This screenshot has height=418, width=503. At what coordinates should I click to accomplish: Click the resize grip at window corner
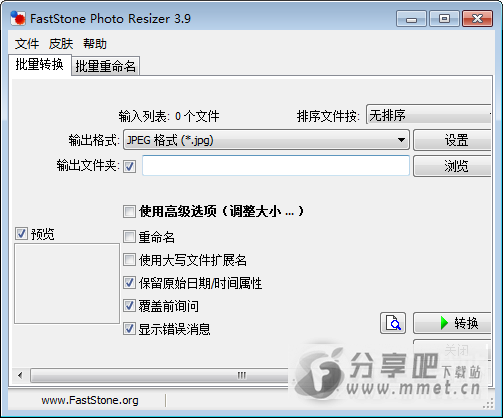pyautogui.click(x=488, y=404)
